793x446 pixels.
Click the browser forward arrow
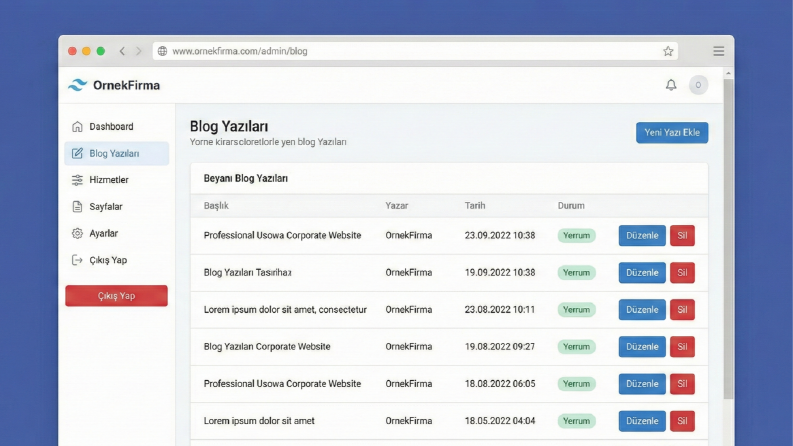tap(139, 51)
